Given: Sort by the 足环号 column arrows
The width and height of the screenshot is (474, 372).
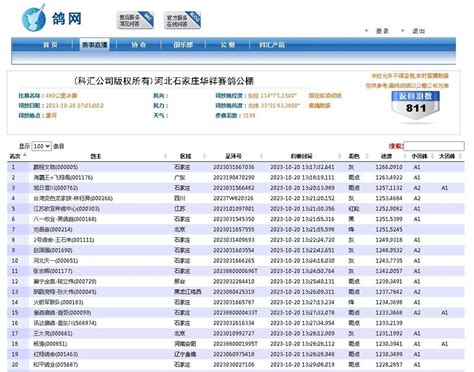Looking at the screenshot, I should (261, 156).
